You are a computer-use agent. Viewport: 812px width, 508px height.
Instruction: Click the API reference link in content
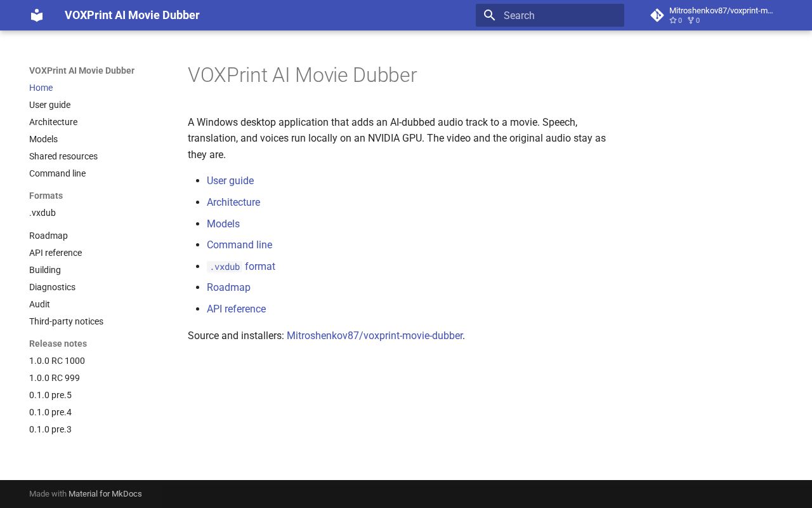(x=236, y=309)
